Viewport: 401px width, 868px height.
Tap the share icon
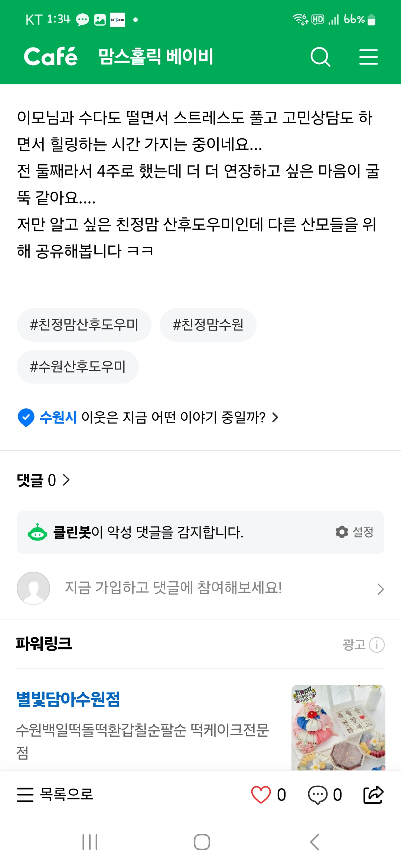pyautogui.click(x=373, y=795)
